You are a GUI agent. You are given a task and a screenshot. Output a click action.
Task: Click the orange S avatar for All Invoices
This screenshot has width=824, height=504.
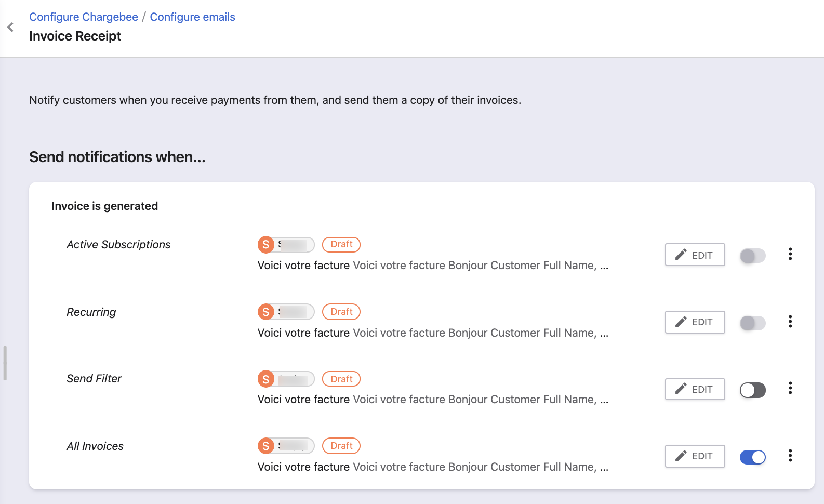coord(266,446)
